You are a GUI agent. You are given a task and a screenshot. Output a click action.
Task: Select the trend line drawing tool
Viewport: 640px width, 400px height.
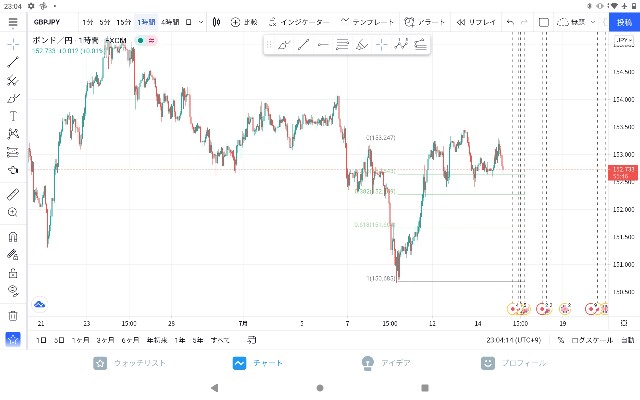tap(13, 62)
